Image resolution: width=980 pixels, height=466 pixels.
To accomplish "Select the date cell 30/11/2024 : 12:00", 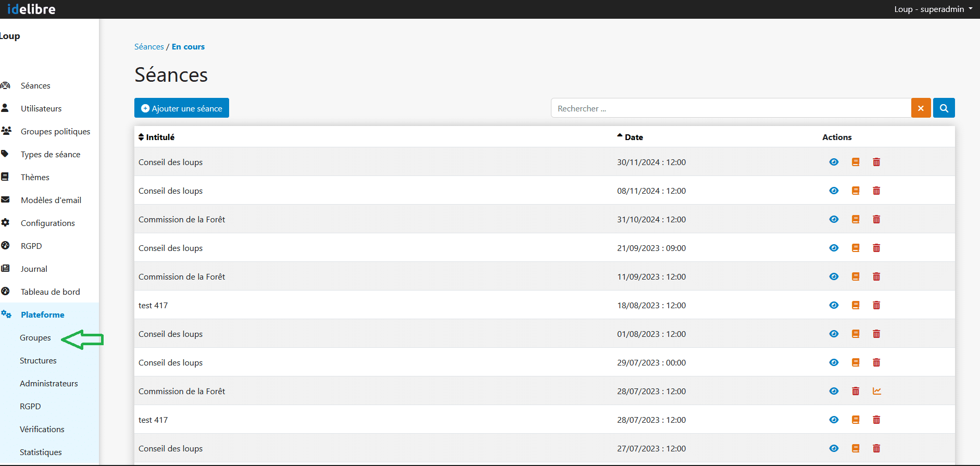I will pos(651,162).
